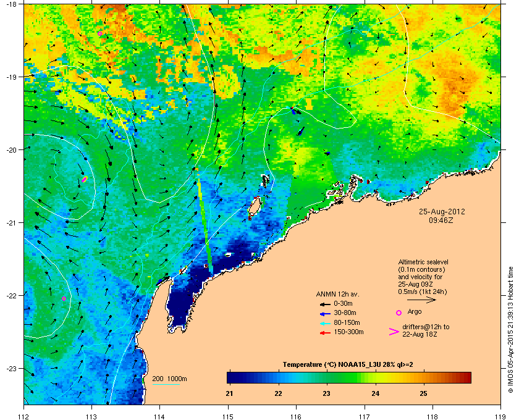The height and width of the screenshot is (420, 519).
Task: Click the Argo float marker near 112.6E 22S
Action: point(64,298)
